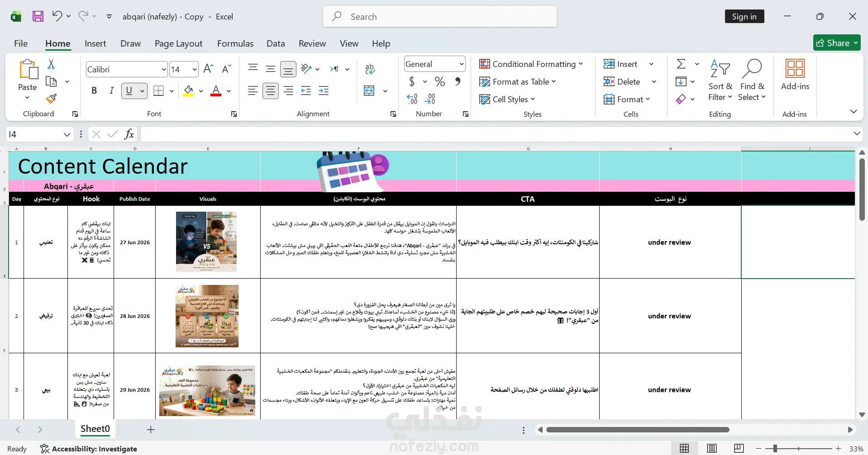This screenshot has height=455, width=868.
Task: Select the 27 Jun 2026 post thumbnail
Action: 206,242
